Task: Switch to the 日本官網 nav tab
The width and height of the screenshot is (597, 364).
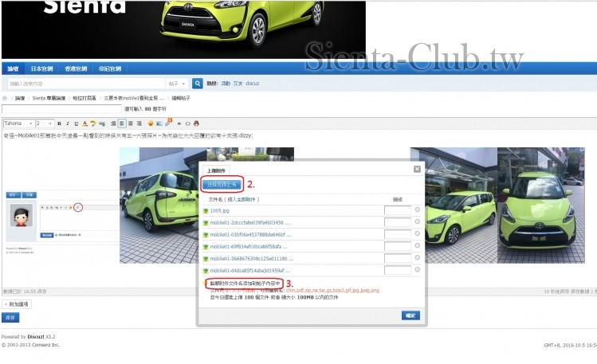Action: tap(41, 69)
